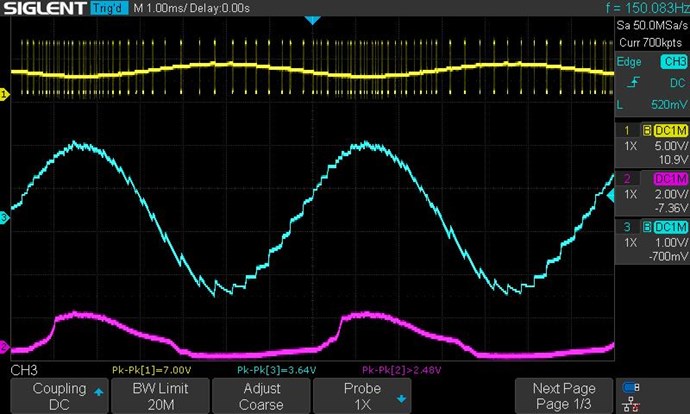This screenshot has width=690, height=414.
Task: Click channel 2 DC1M coupling badge
Action: (x=671, y=179)
